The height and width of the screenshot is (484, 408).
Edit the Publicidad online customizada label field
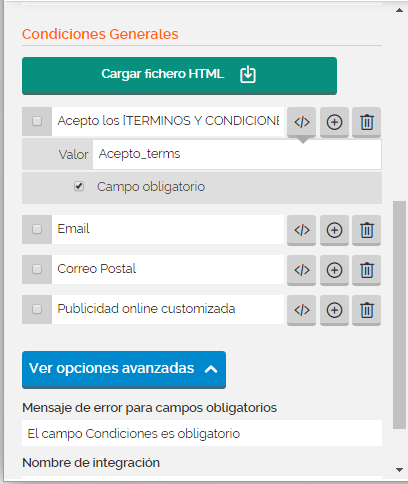click(x=168, y=309)
